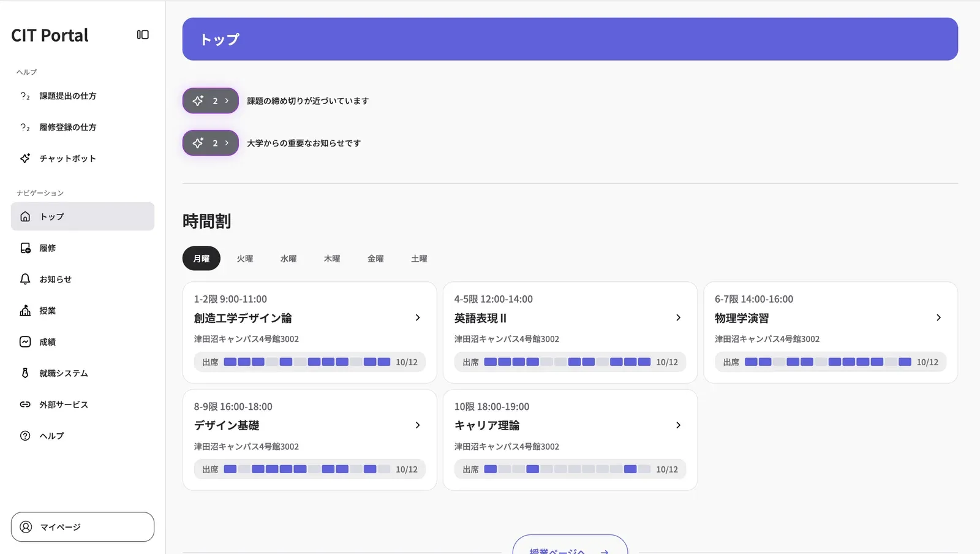
Task: Launch the チャットボット helper
Action: click(x=67, y=158)
